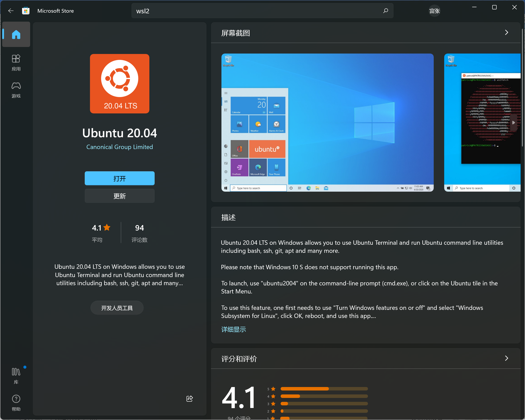
Task: Click the 5-star rating bar
Action: point(324,389)
